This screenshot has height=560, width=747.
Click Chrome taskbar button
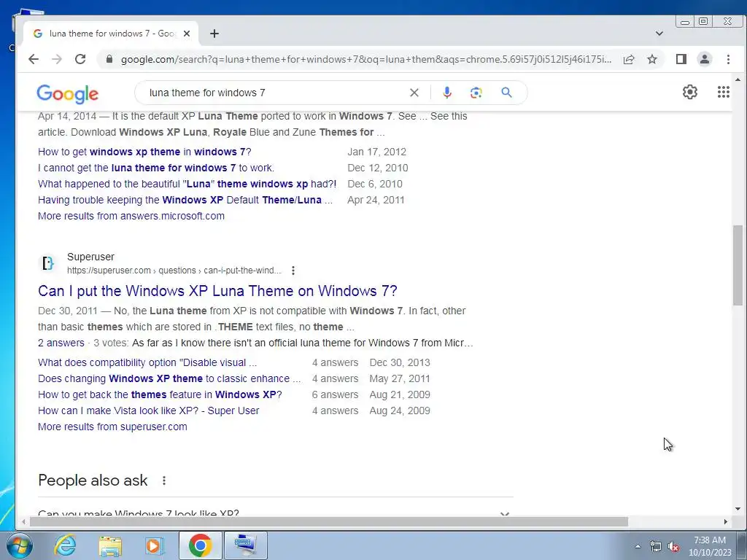click(200, 545)
